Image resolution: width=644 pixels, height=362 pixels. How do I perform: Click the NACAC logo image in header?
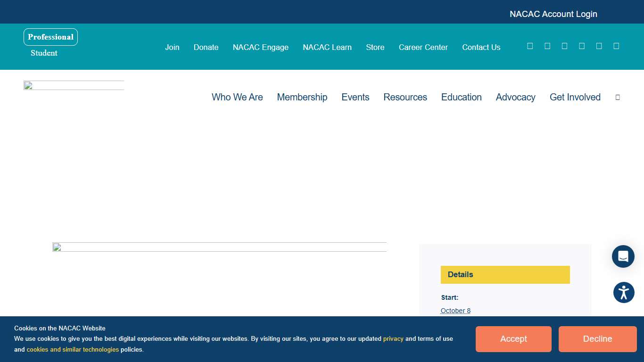pos(74,85)
